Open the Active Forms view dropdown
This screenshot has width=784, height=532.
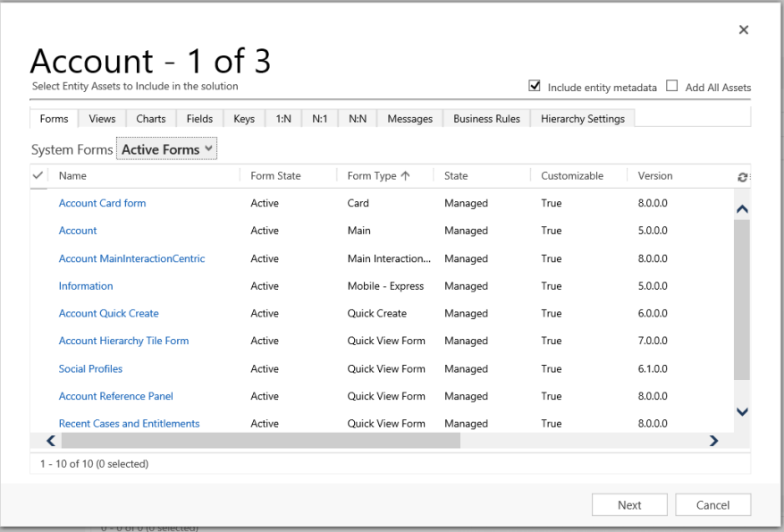tap(167, 149)
